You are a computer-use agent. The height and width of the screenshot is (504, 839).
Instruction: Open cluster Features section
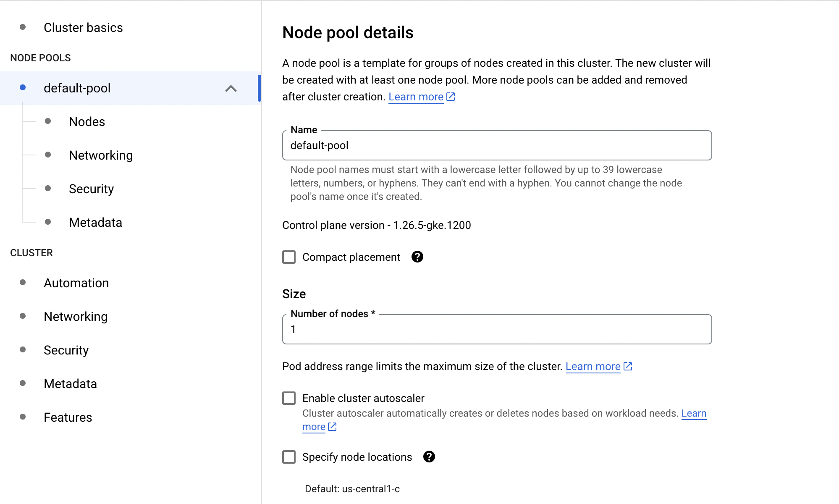[68, 417]
